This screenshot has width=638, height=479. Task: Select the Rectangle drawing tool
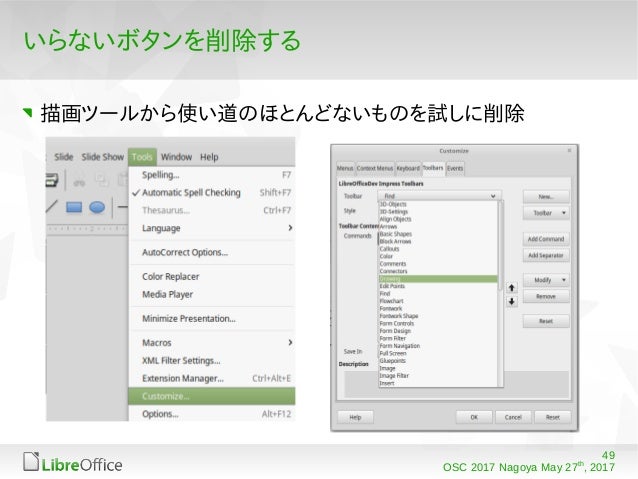[74, 207]
